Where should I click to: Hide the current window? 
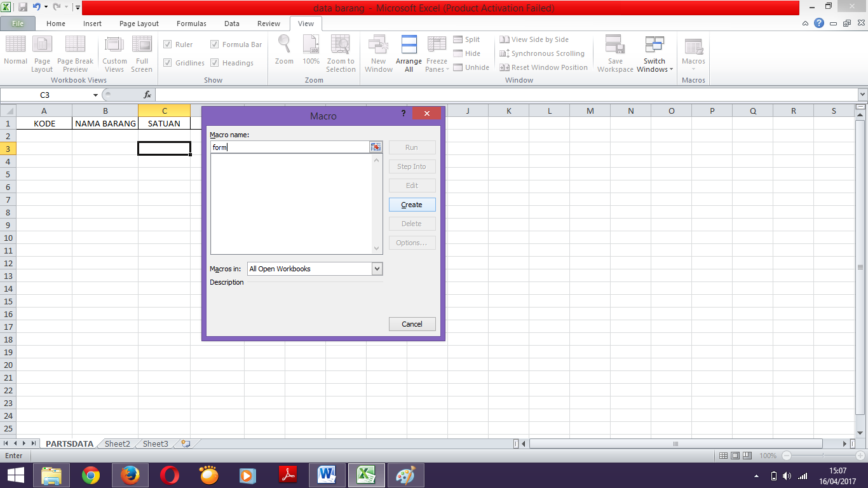(466, 53)
